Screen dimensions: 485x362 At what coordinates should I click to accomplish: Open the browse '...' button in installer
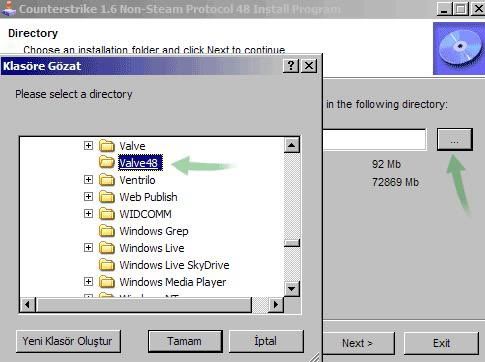(455, 140)
